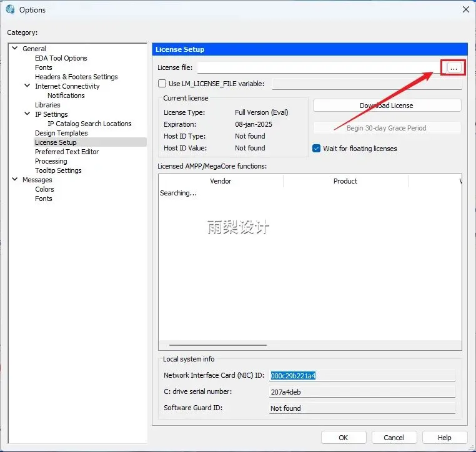Close the Options dialog window
Viewport: 476px width, 452px height.
click(x=465, y=9)
